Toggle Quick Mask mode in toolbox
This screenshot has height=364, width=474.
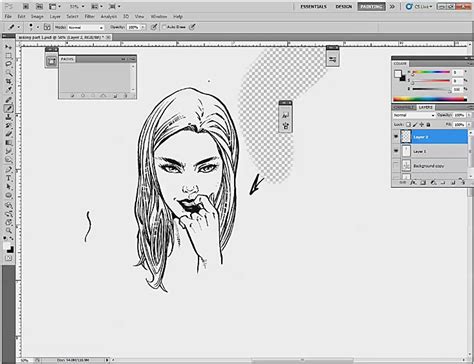9,258
